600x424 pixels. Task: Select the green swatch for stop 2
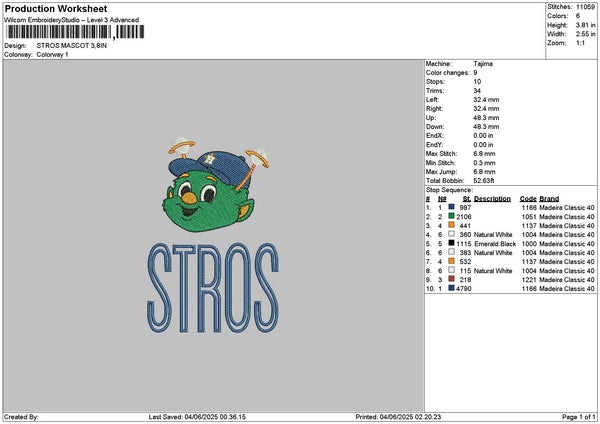pyautogui.click(x=453, y=216)
